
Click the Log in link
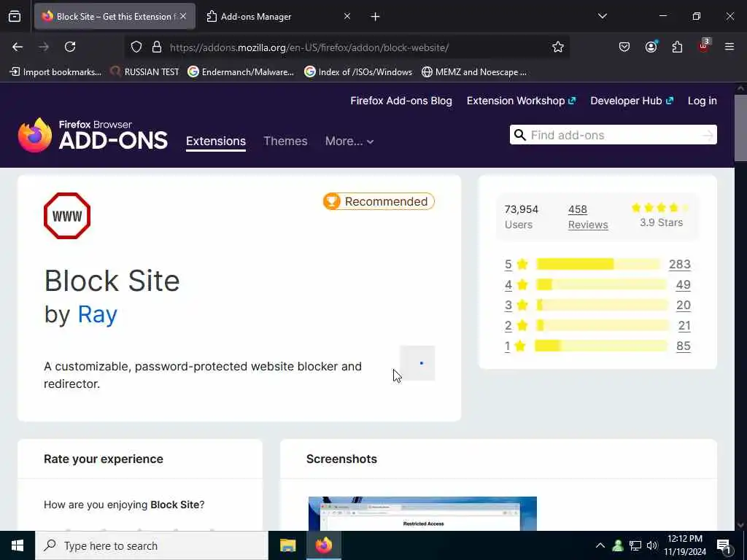pyautogui.click(x=703, y=101)
